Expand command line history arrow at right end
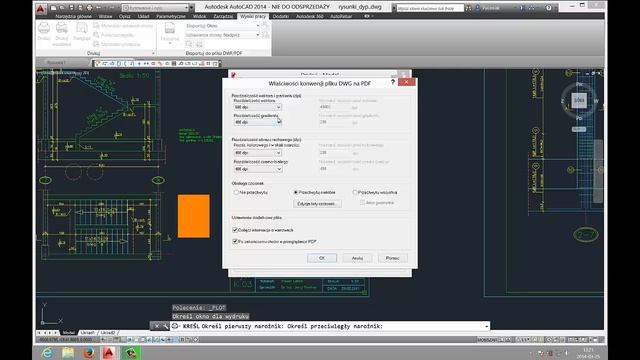640x360 pixels. [x=486, y=326]
